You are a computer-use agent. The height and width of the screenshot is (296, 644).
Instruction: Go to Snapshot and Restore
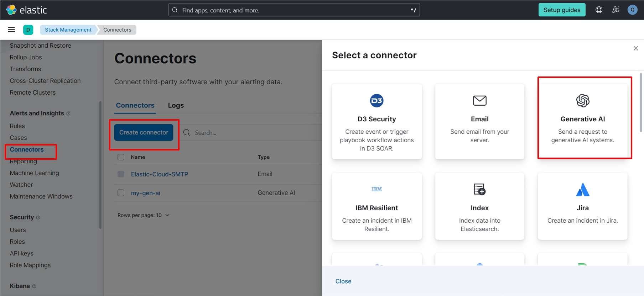pos(40,46)
